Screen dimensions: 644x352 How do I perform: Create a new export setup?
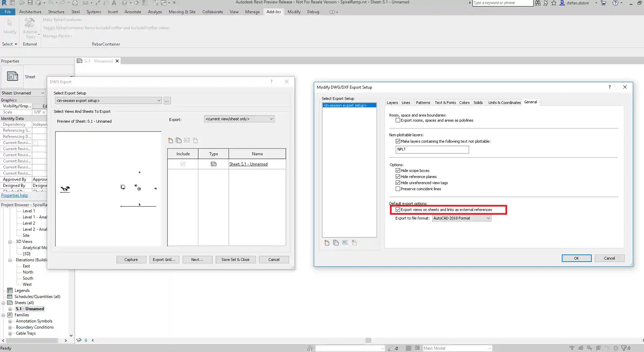(x=326, y=243)
